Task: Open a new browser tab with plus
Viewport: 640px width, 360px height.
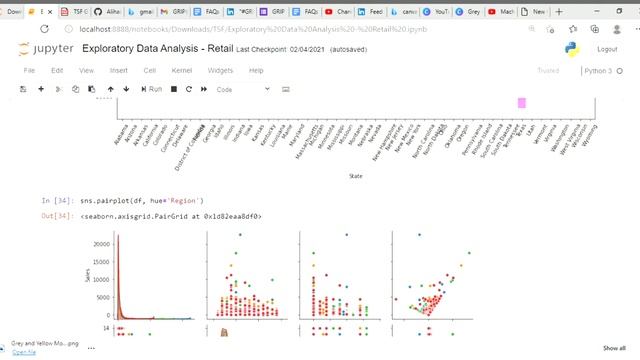Action: tap(559, 11)
